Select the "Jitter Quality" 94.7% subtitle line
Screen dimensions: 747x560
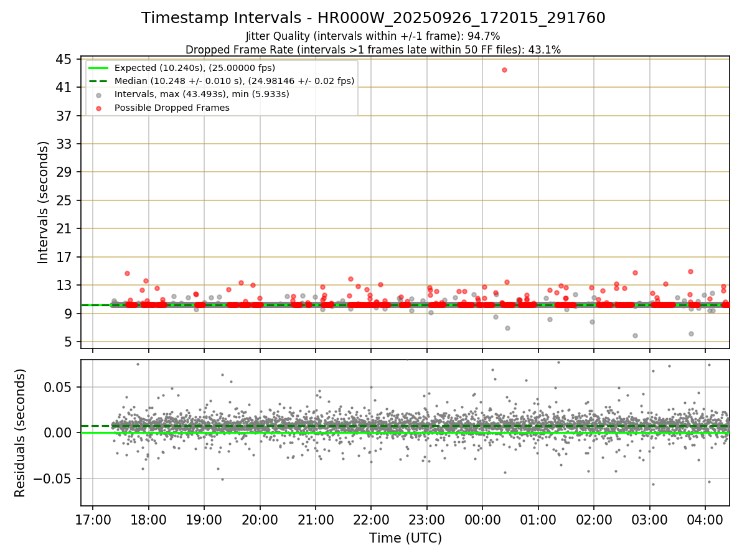tap(374, 37)
